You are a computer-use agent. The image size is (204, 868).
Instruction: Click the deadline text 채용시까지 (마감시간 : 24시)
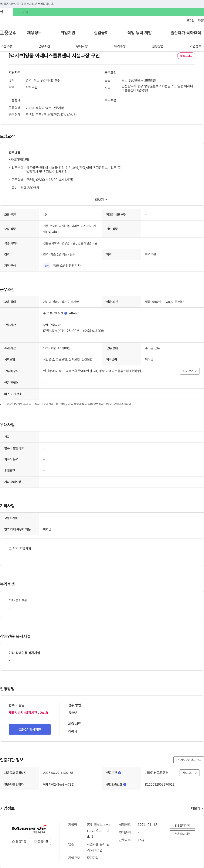coord(28,713)
